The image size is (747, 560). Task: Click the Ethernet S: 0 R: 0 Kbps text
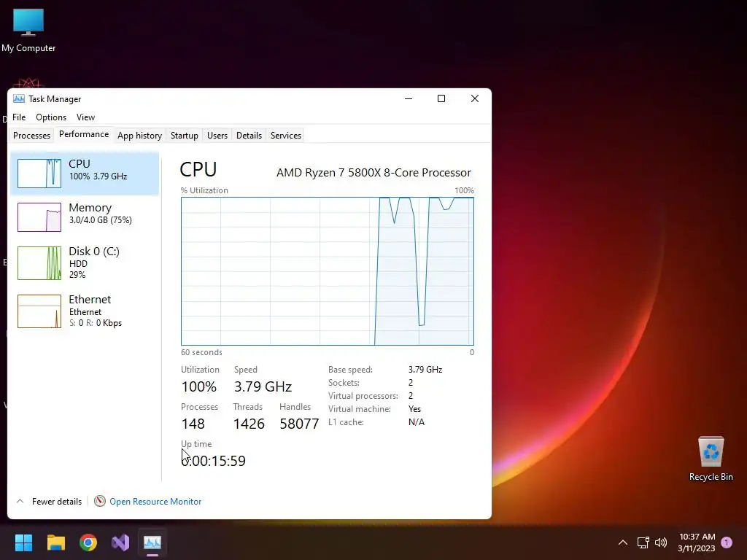(96, 323)
